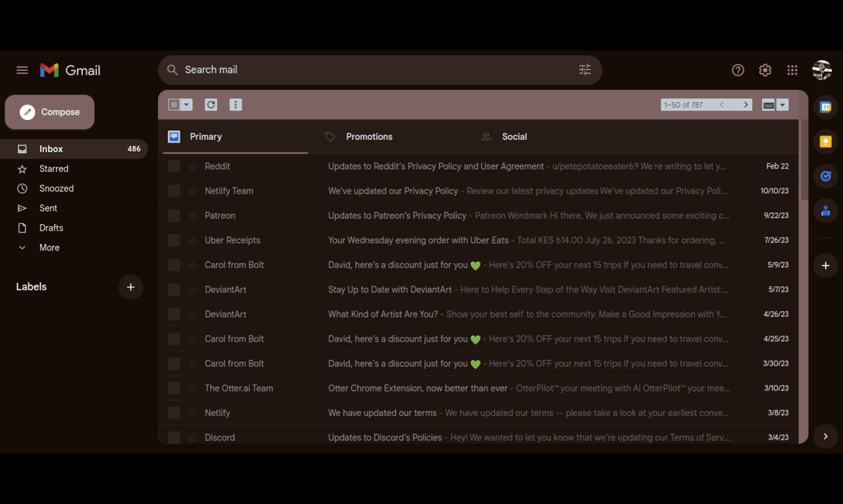The width and height of the screenshot is (843, 504).
Task: Click the 4/25/23 date on Bolt email
Action: (x=776, y=339)
